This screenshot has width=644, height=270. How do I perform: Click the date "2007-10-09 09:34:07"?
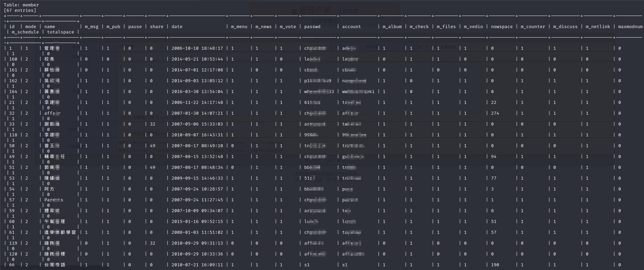click(197, 211)
